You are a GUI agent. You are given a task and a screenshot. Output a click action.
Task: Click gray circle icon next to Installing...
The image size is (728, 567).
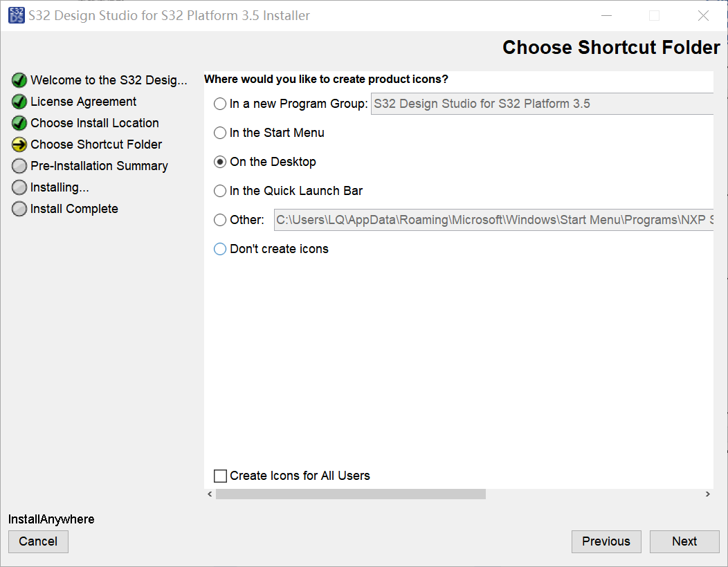click(x=19, y=187)
